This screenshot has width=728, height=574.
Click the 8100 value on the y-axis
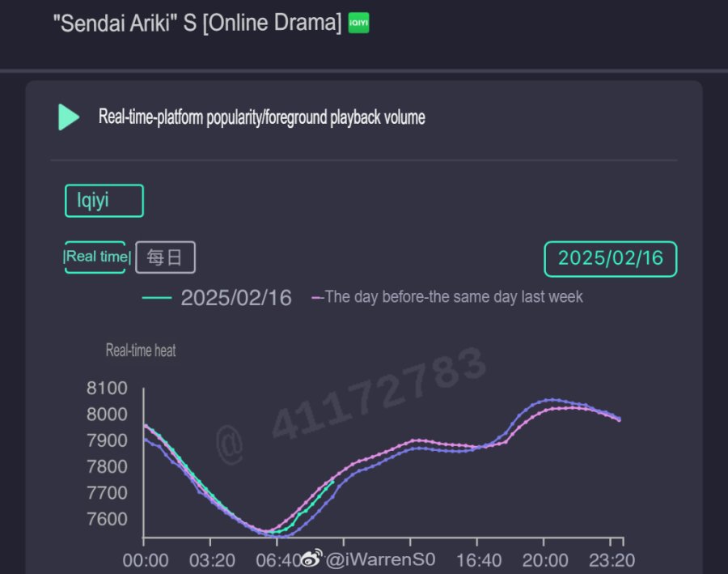pyautogui.click(x=107, y=389)
